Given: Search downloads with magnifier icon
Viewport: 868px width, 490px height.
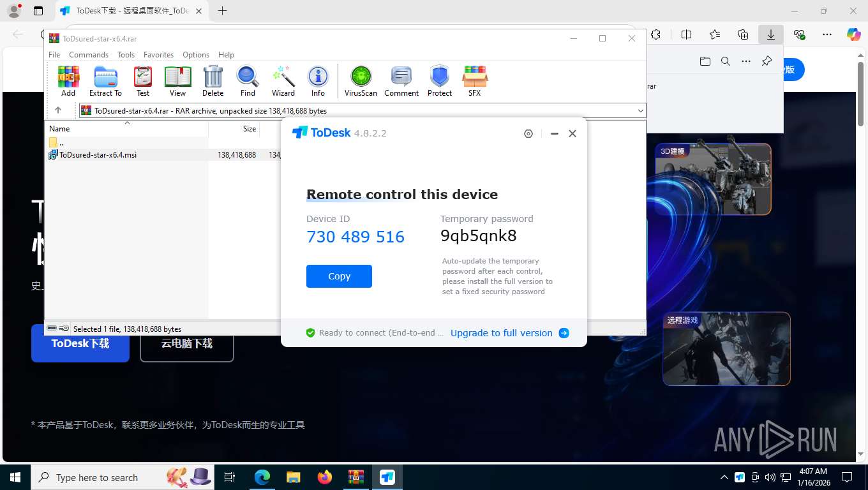Looking at the screenshot, I should 726,61.
